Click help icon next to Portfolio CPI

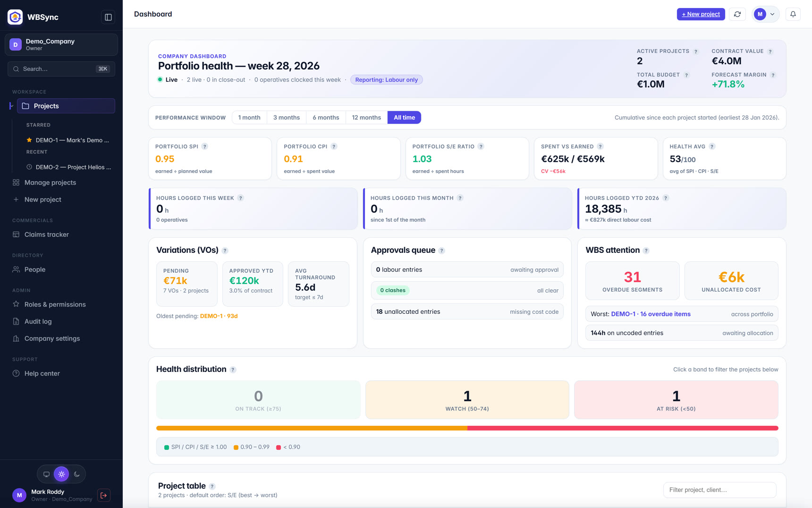[334, 146]
